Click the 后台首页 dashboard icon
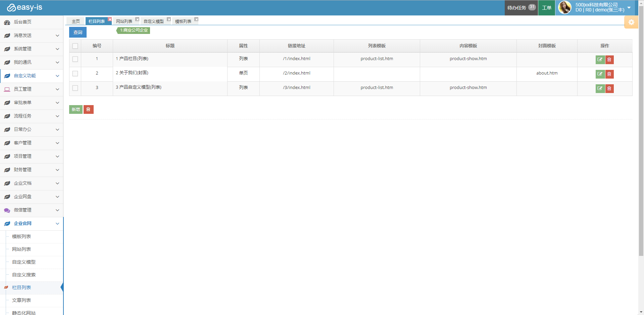The height and width of the screenshot is (315, 644). tap(7, 22)
